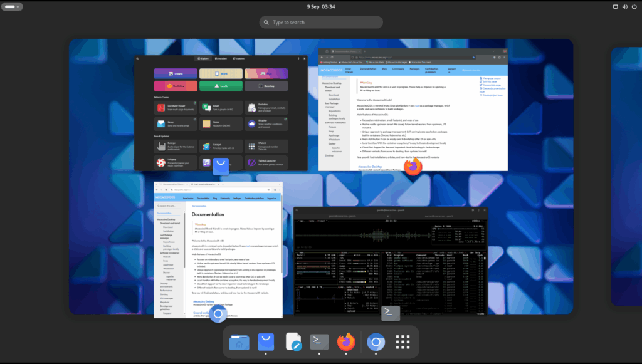Open the Text Editor dock icon
Viewport: 642px width, 364px height.
tap(293, 342)
